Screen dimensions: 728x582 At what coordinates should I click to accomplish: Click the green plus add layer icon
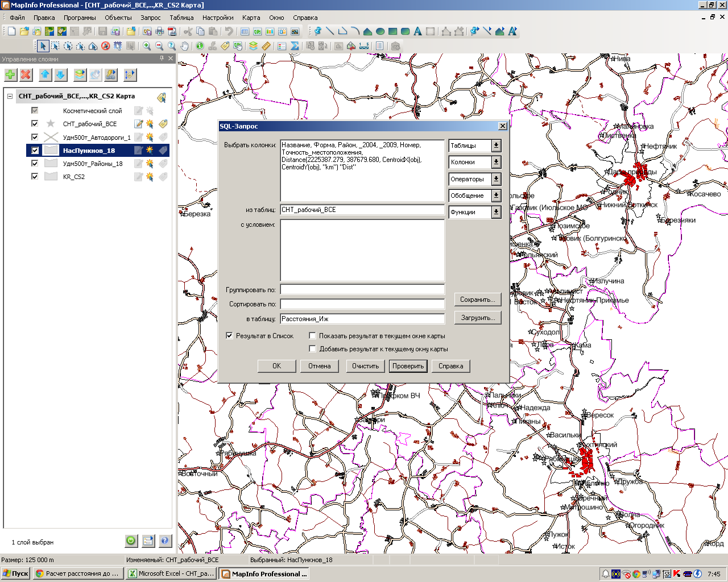point(11,74)
